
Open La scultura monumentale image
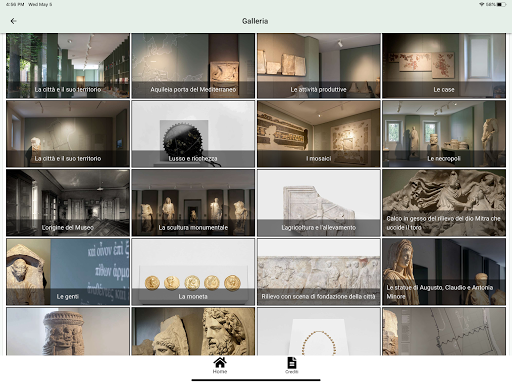click(x=193, y=203)
